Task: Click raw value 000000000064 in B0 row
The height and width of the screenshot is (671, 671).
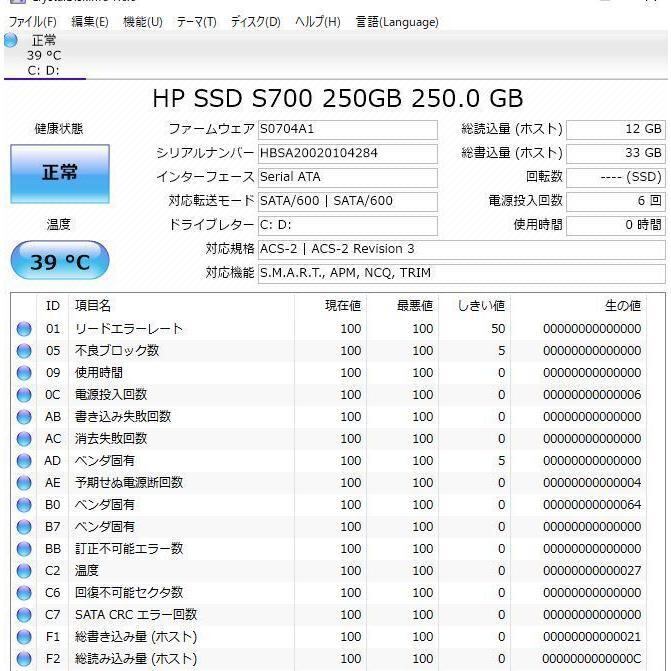Action: click(x=592, y=505)
